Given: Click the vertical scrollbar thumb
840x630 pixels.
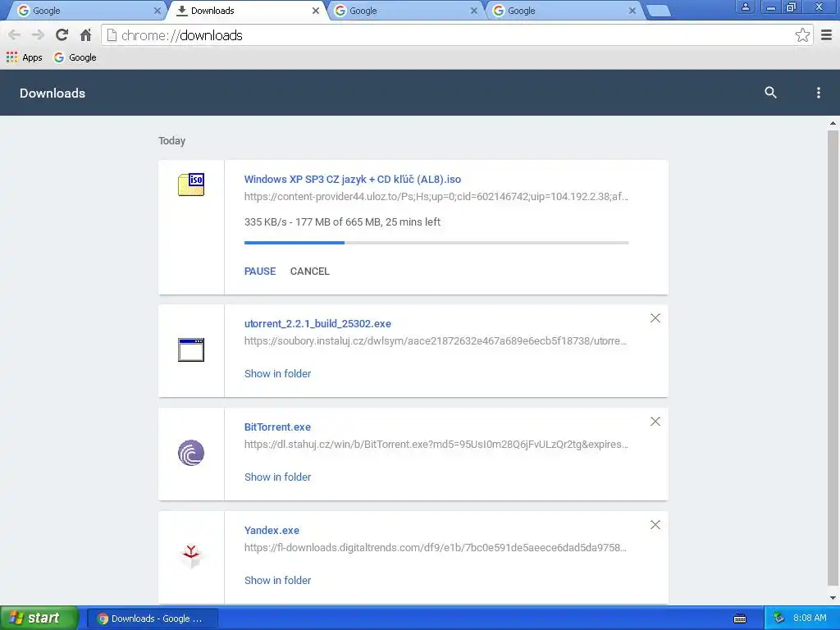Looking at the screenshot, I should [x=833, y=358].
